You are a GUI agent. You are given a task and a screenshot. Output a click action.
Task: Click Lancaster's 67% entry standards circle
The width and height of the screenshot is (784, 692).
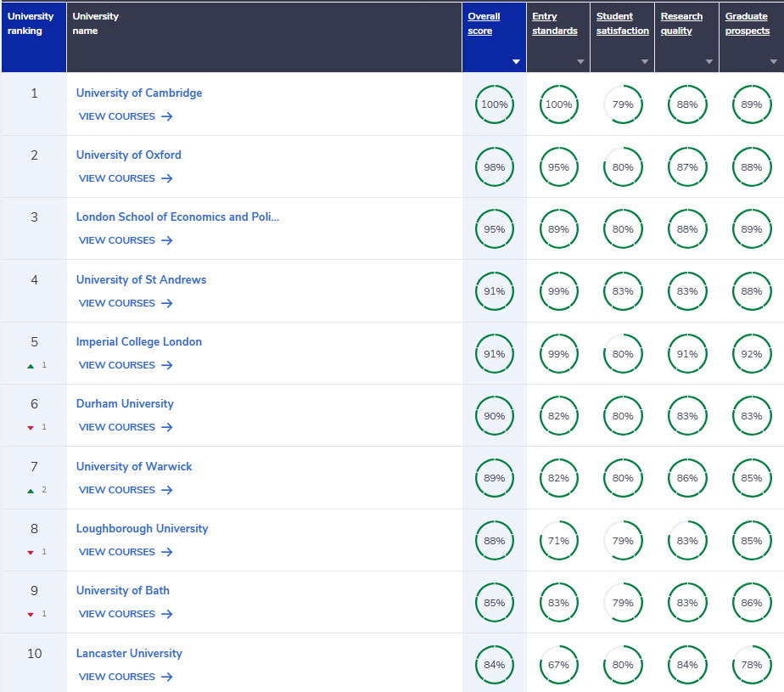click(558, 665)
